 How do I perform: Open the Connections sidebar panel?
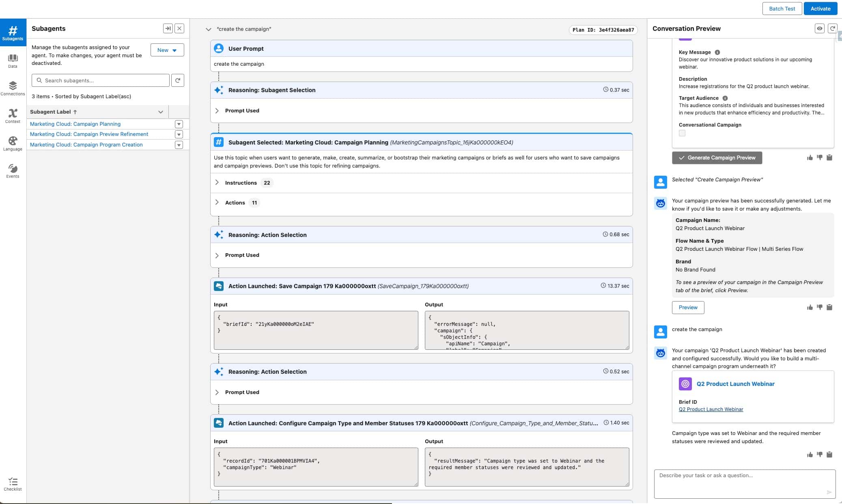click(13, 88)
